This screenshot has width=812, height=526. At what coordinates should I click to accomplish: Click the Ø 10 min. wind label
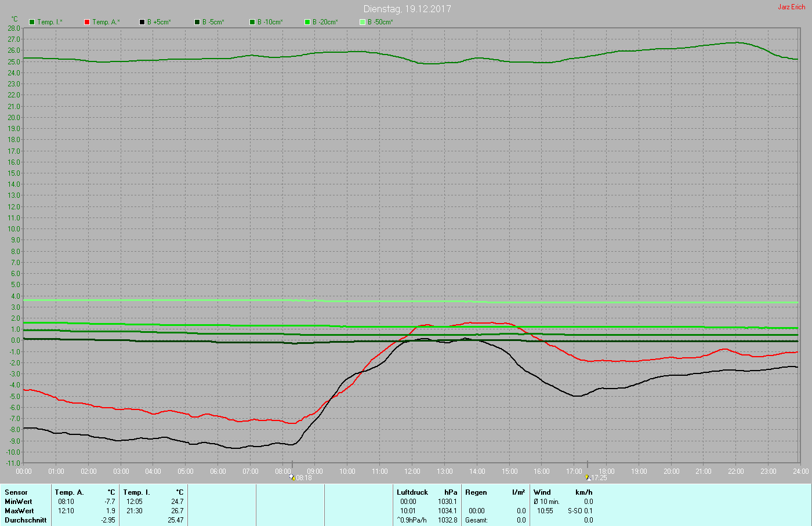pyautogui.click(x=546, y=502)
